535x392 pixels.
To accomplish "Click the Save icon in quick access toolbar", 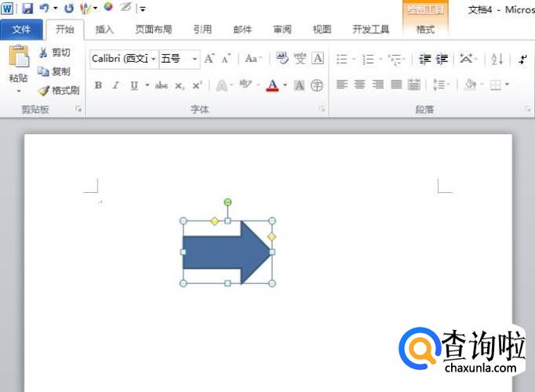I will point(27,8).
